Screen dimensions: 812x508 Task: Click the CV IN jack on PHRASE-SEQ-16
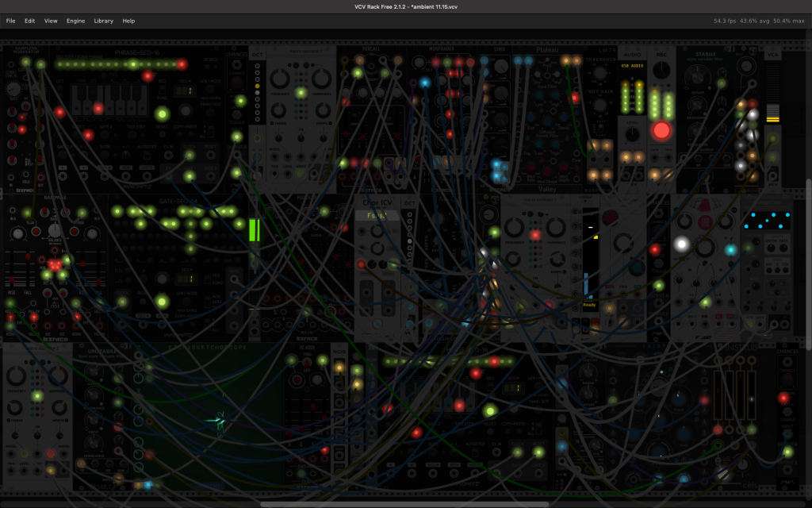[168, 155]
